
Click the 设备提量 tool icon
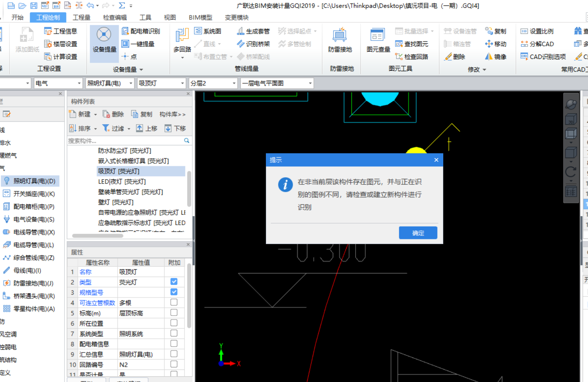[x=104, y=35]
